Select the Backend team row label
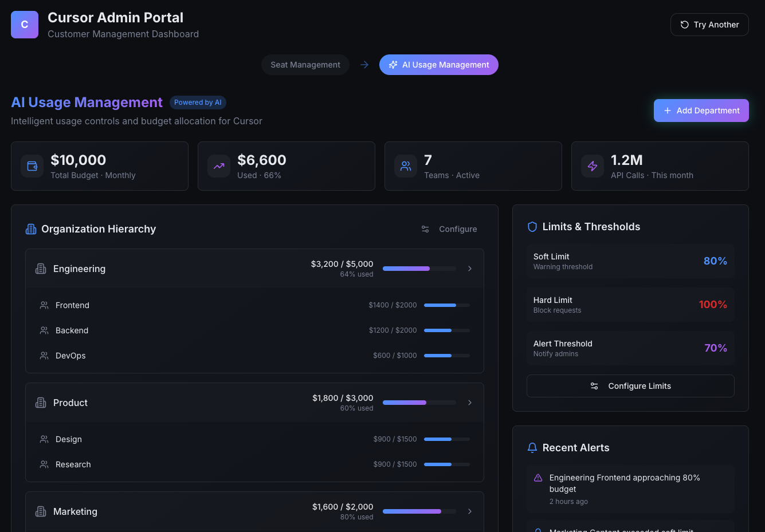765x532 pixels. pyautogui.click(x=72, y=330)
